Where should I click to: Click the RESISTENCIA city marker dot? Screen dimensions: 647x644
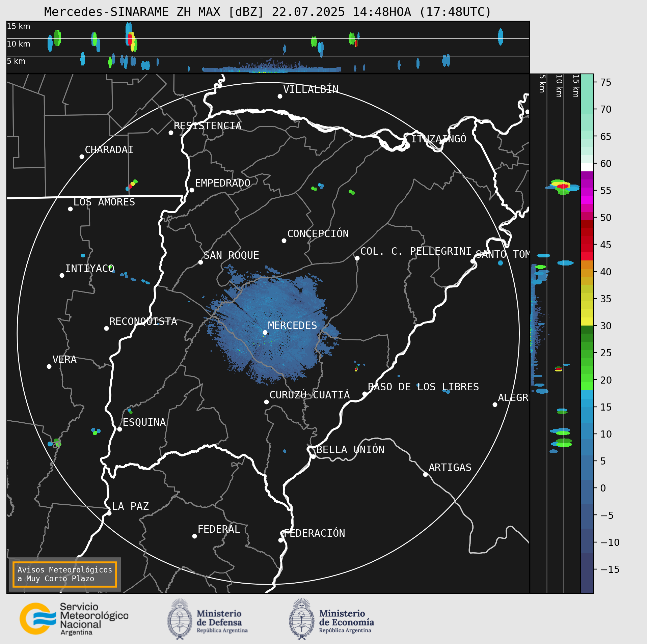click(171, 133)
